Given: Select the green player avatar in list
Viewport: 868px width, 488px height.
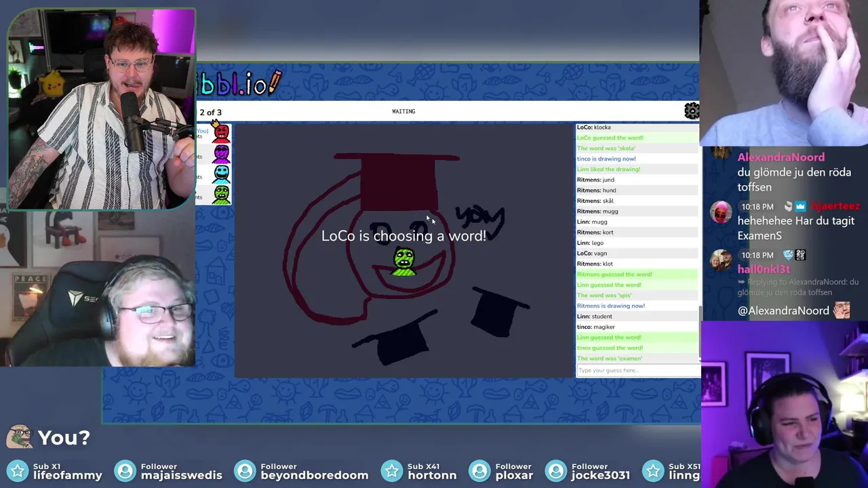Looking at the screenshot, I should tap(221, 194).
